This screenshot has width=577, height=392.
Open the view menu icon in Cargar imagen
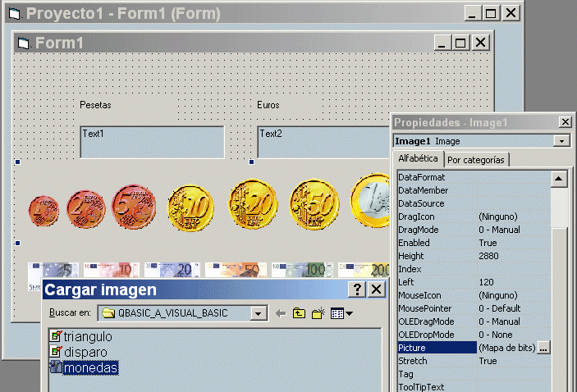click(x=341, y=313)
